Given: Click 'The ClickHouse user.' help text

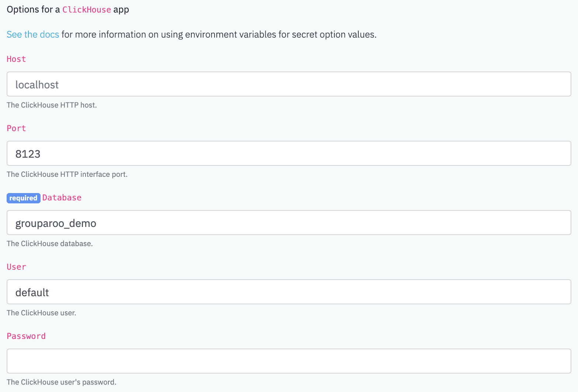Looking at the screenshot, I should pyautogui.click(x=41, y=313).
